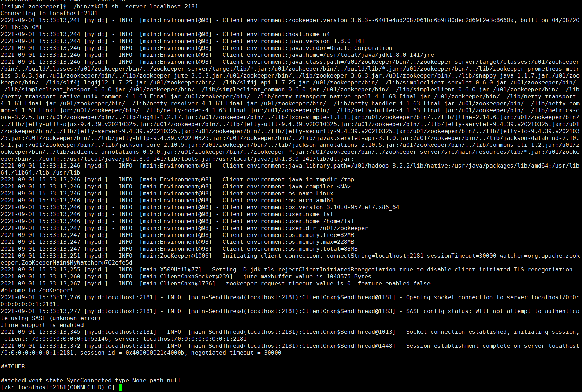582x392 pixels.
Task: Click the '15:33:13,345' timestamp
Action: (60, 332)
